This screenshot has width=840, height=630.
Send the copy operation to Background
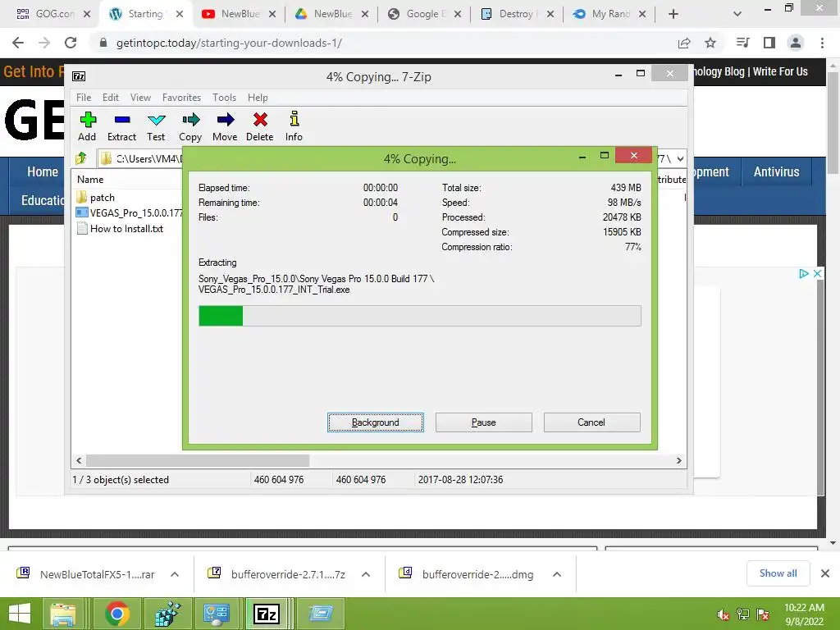376,422
